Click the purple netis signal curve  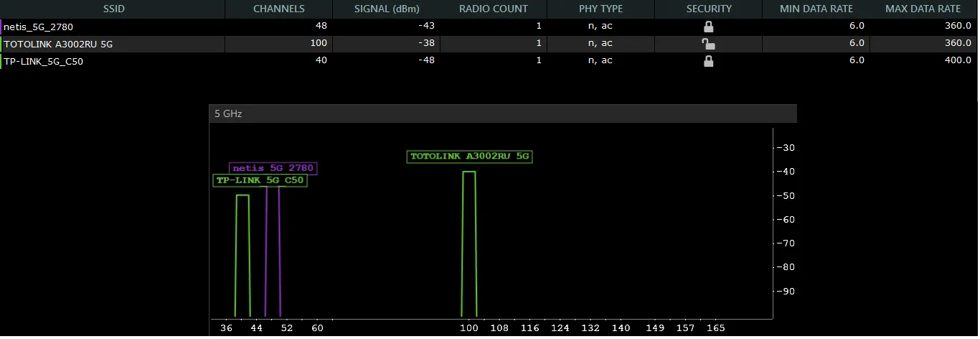pyautogui.click(x=273, y=251)
